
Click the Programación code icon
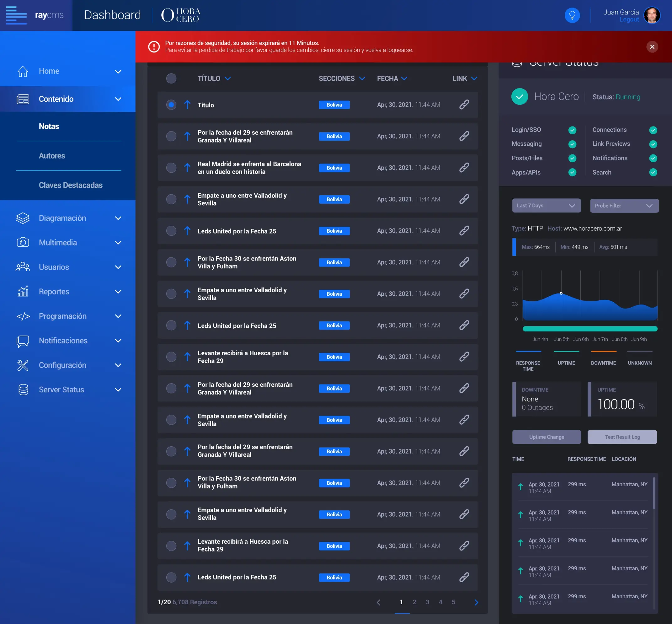pyautogui.click(x=23, y=316)
